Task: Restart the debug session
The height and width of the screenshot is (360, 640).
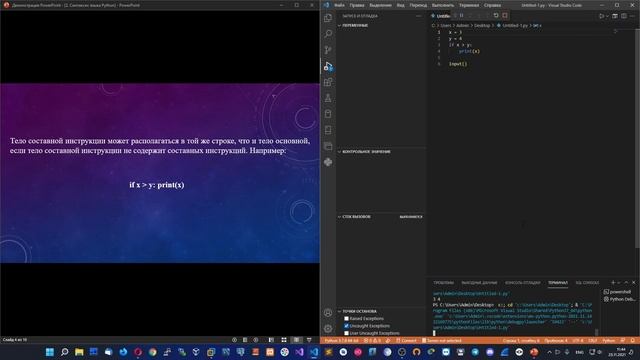Action: [496, 16]
